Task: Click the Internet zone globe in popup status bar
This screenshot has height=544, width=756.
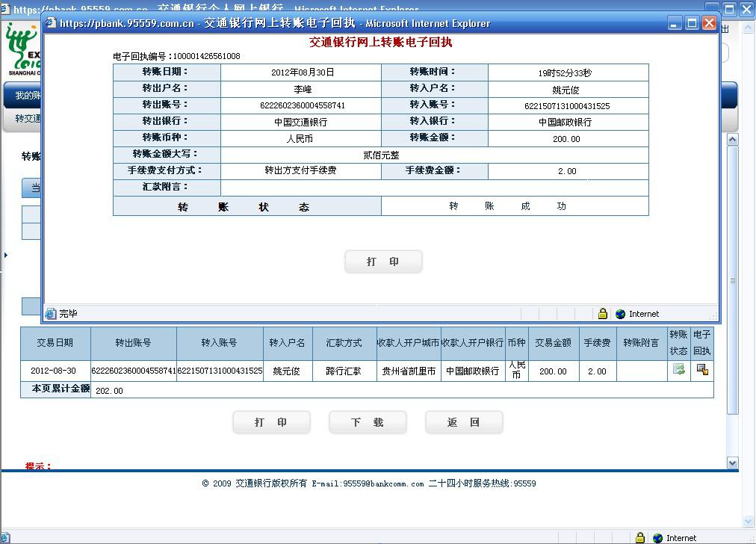Action: (620, 314)
